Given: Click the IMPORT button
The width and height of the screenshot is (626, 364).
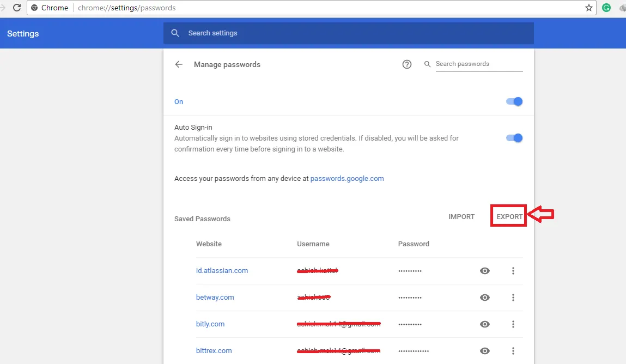Looking at the screenshot, I should pos(461,216).
